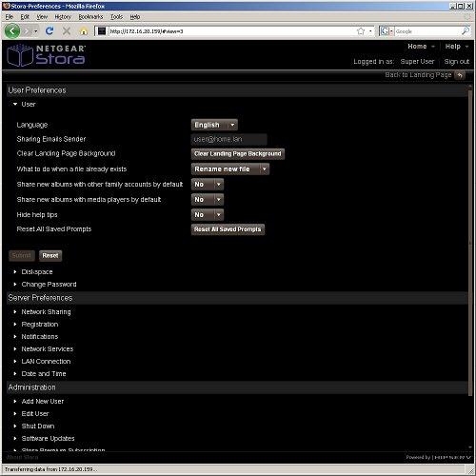The image size is (476, 476).
Task: Open the View menu
Action: 42,17
